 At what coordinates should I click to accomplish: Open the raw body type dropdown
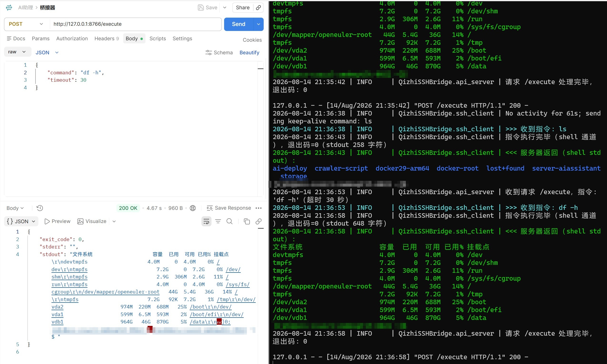17,52
